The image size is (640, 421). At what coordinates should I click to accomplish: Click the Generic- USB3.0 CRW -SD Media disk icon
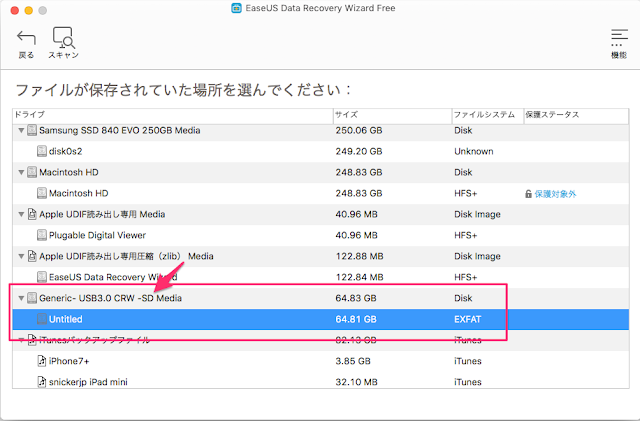[x=32, y=298]
